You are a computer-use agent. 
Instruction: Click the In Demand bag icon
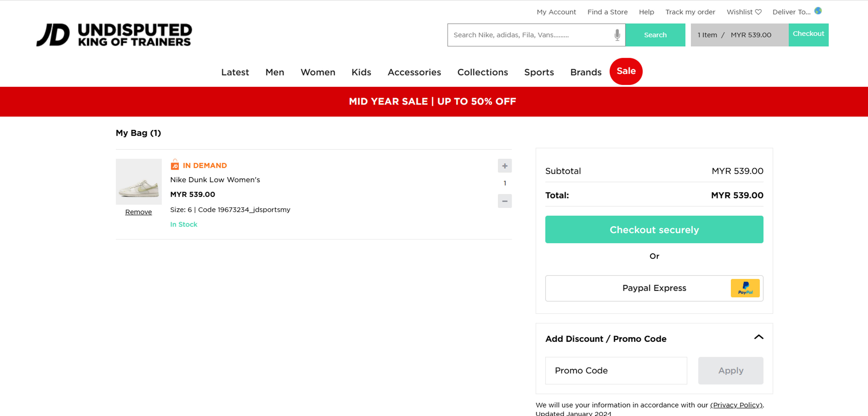[175, 165]
